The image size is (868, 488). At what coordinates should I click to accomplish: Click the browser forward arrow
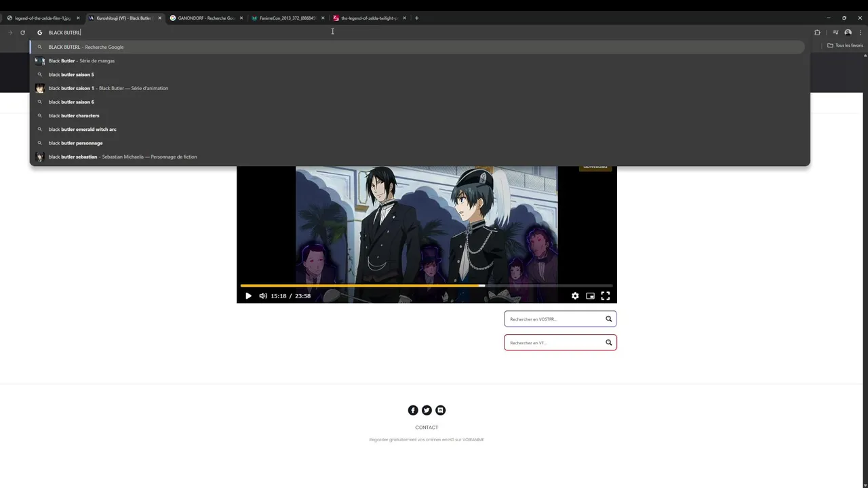[x=10, y=33]
